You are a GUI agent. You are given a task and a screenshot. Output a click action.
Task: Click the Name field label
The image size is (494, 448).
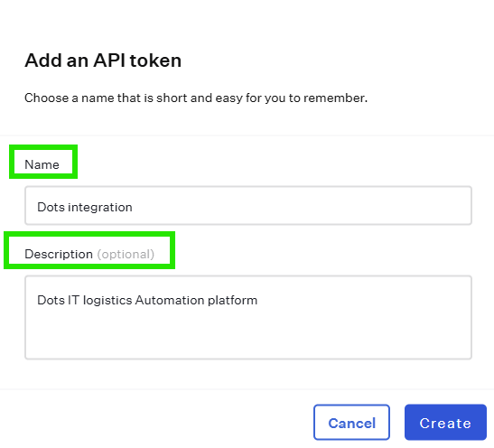pos(42,164)
